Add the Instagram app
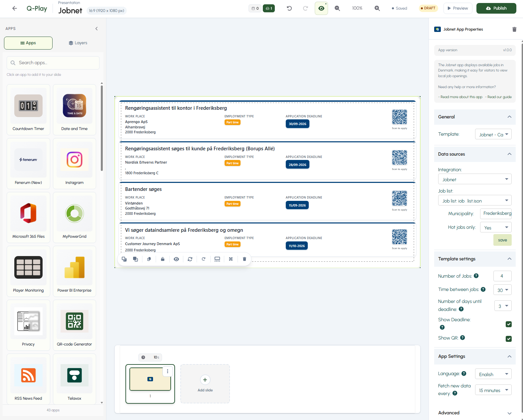Viewport: 523px width, 420px height. pos(75,164)
